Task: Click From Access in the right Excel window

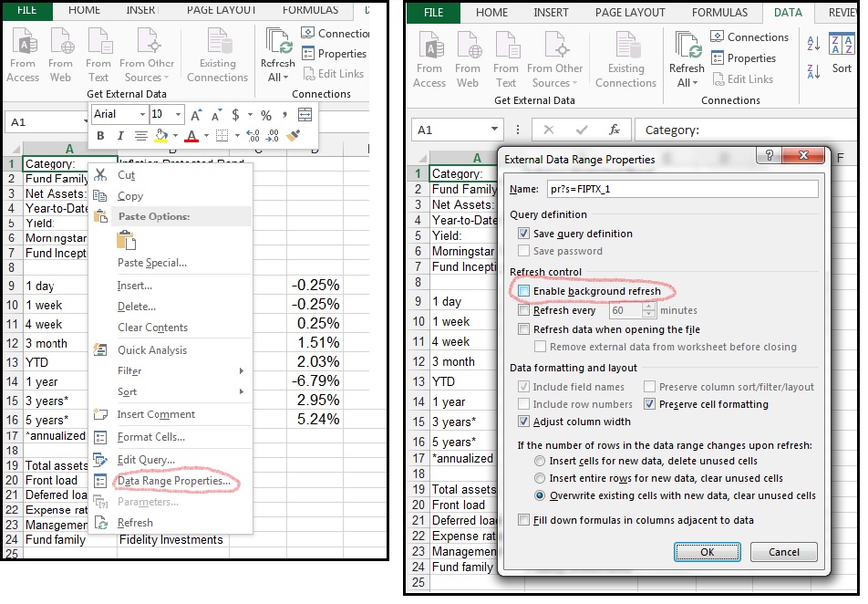Action: [429, 60]
